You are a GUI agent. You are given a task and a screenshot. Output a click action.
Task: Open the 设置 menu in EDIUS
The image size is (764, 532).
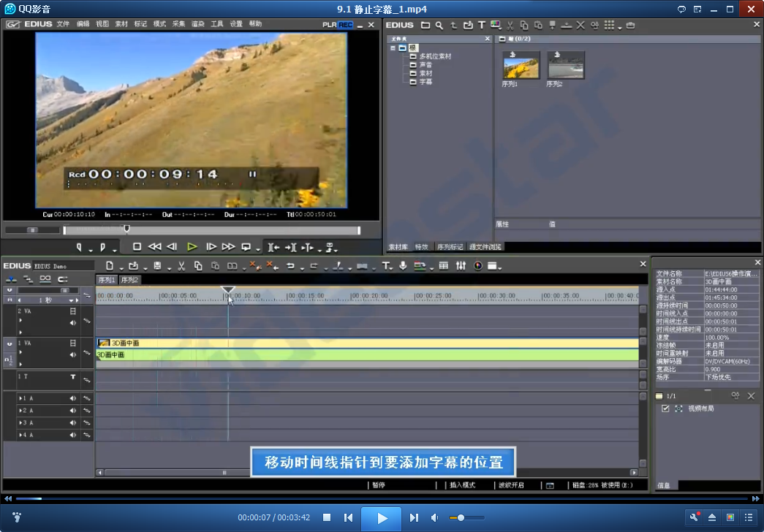tap(236, 24)
